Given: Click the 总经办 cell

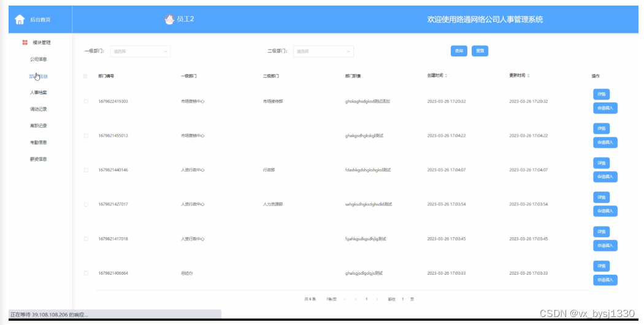Looking at the screenshot, I should tap(187, 273).
